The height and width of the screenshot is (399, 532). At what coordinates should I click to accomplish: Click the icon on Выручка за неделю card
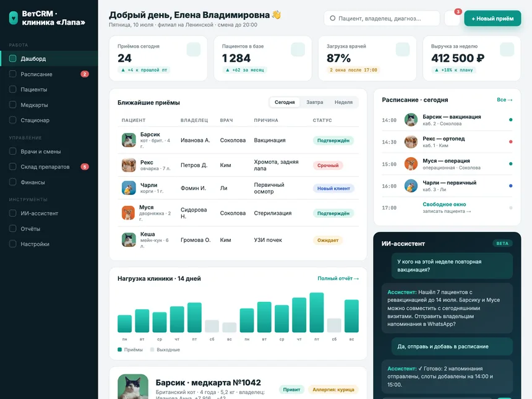(x=507, y=49)
